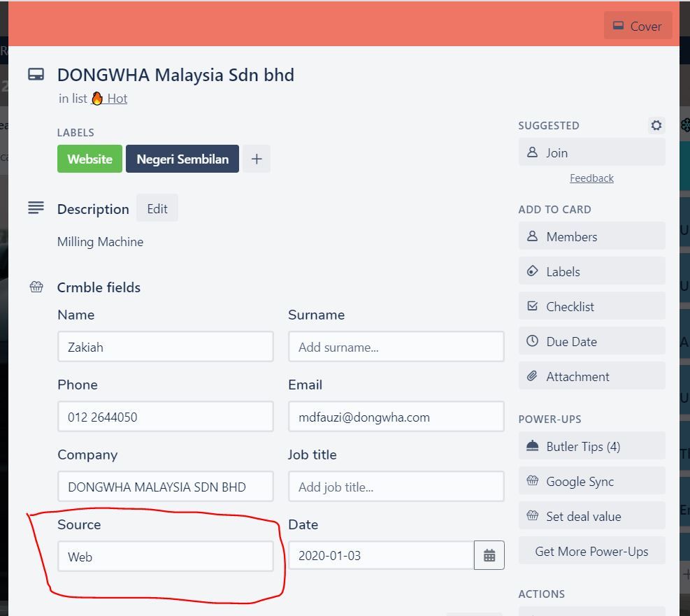This screenshot has height=616, width=690.
Task: Open Butler Tips (4) power-up
Action: (x=592, y=446)
